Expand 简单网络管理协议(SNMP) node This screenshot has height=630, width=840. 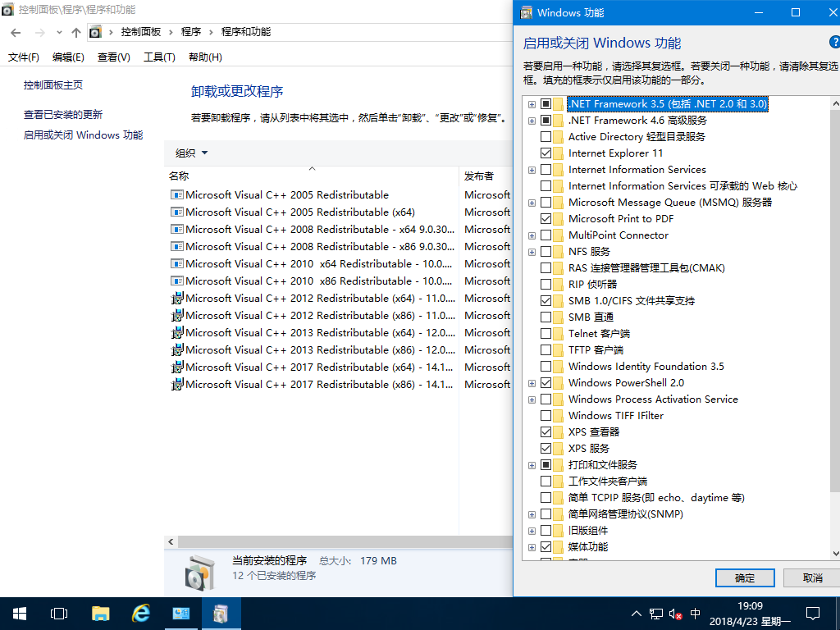pos(532,514)
